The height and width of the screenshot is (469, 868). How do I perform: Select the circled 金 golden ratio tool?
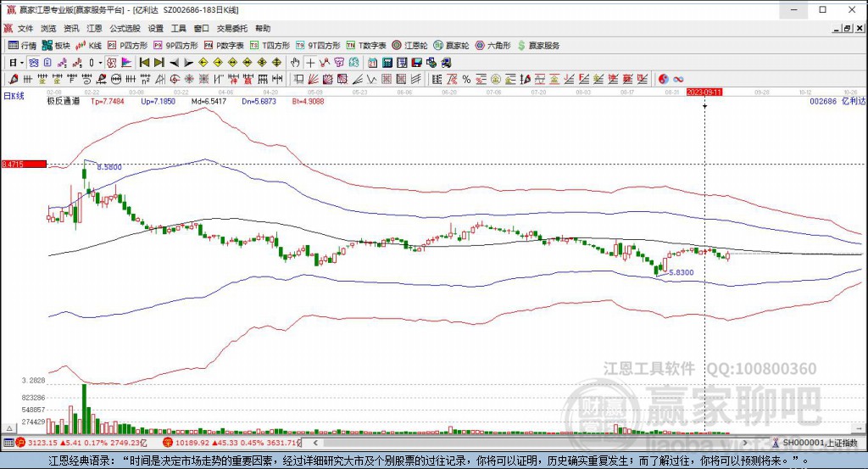[x=495, y=79]
